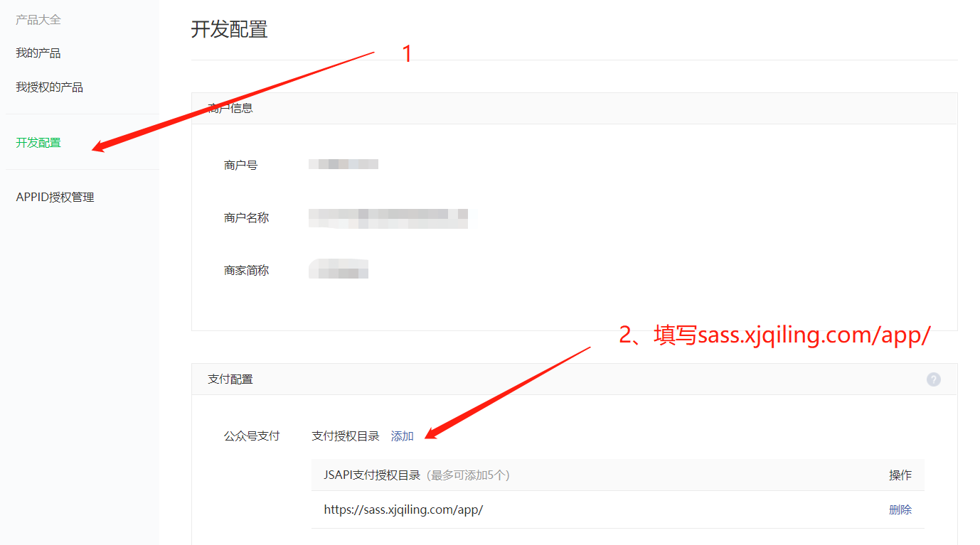This screenshot has height=545, width=980.
Task: Click the blurred 商户名称 value
Action: click(388, 218)
